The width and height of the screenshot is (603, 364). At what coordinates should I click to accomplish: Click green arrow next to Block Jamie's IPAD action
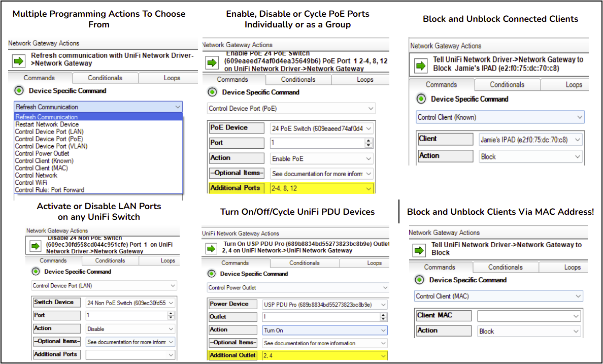pos(421,66)
